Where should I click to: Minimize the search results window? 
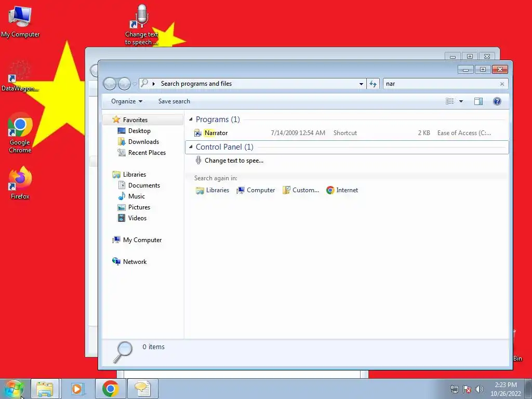click(466, 70)
